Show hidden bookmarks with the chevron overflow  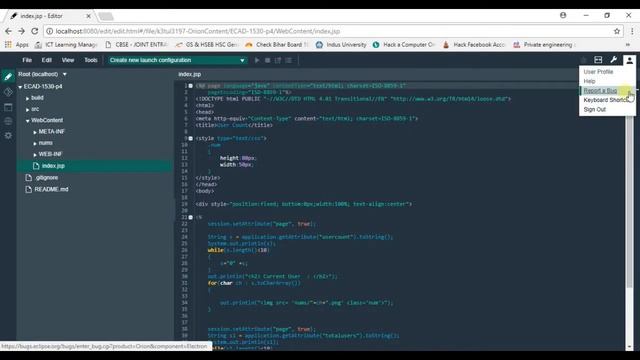tap(628, 44)
